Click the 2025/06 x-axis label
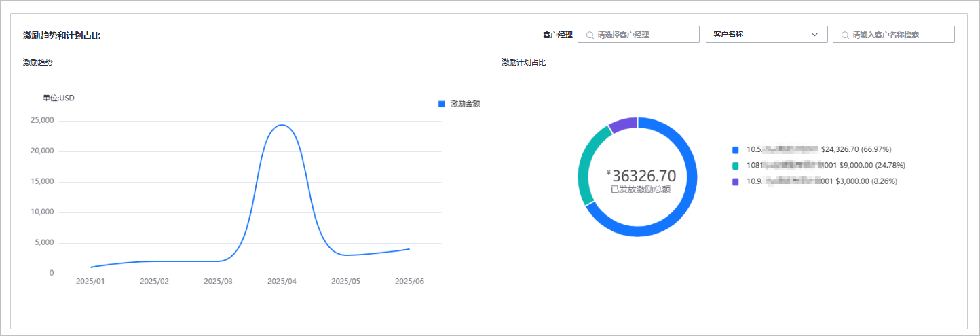The image size is (980, 336). point(409,281)
